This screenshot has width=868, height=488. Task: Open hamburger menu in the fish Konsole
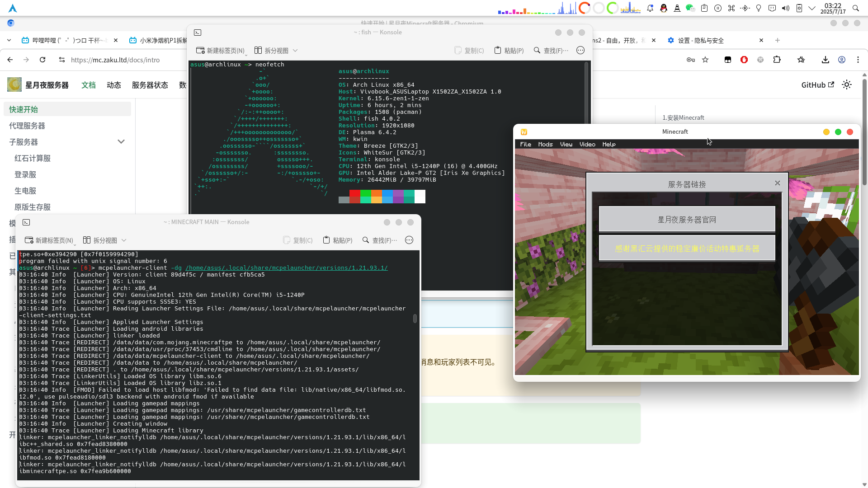[x=580, y=51]
